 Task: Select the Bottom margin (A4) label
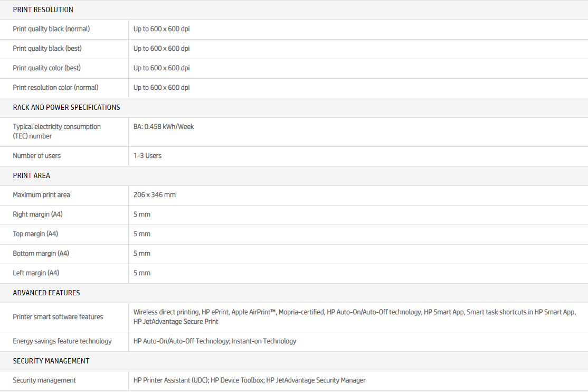click(x=41, y=254)
